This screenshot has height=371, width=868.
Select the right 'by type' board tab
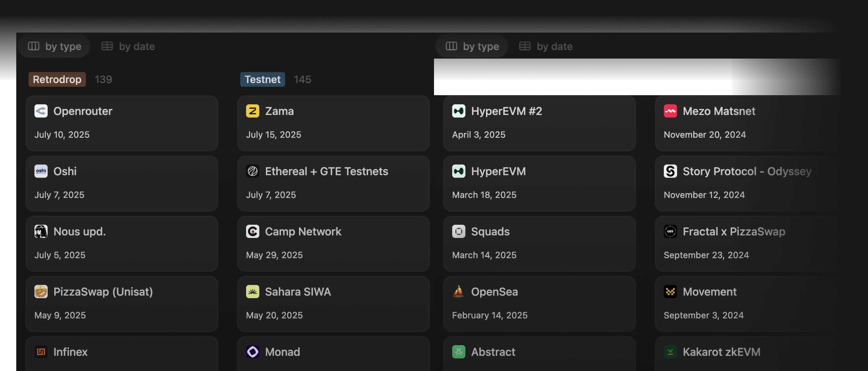(x=472, y=46)
